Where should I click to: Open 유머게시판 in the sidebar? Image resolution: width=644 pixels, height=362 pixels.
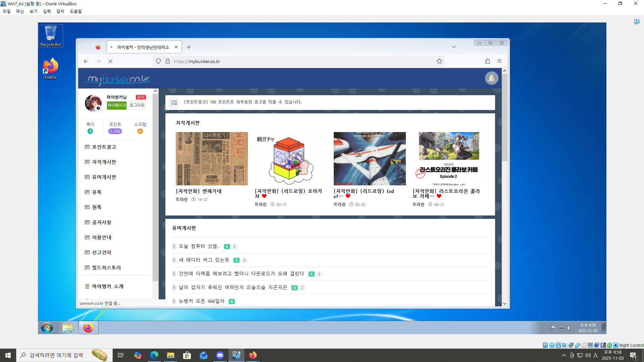[x=104, y=177]
